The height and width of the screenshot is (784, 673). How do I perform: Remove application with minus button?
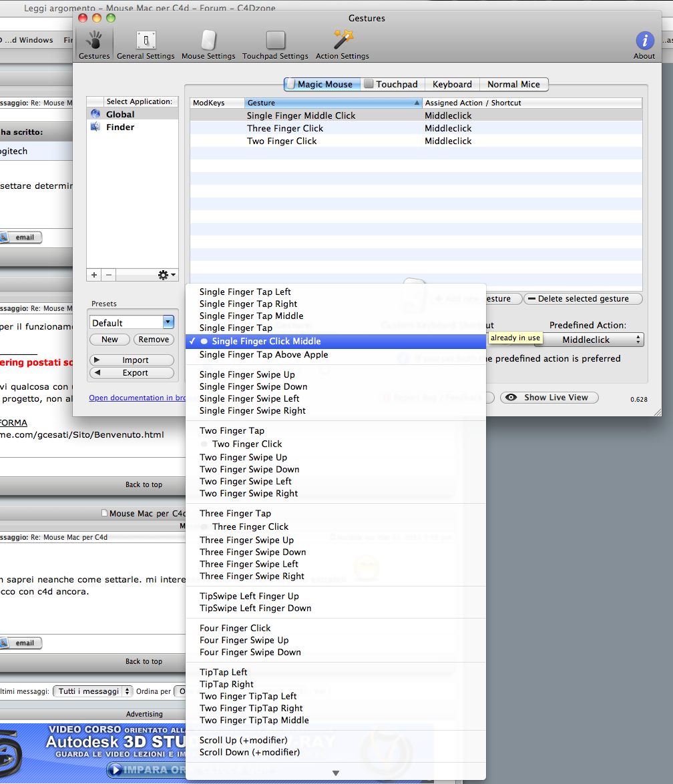coord(109,275)
